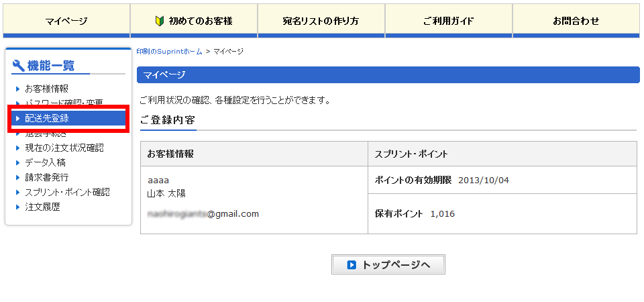Click the play icon on トップページへ button
Screen dimensions: 644x302
pyautogui.click(x=352, y=265)
